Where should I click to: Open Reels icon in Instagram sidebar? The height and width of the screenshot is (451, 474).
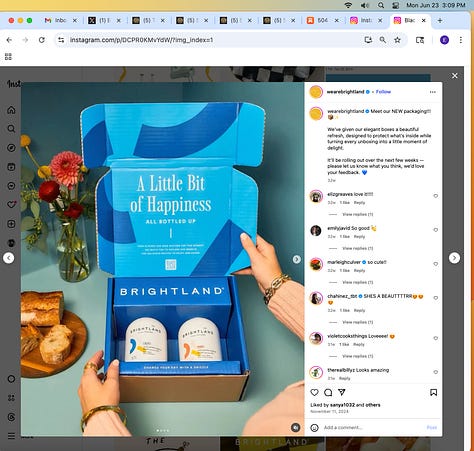point(11,167)
